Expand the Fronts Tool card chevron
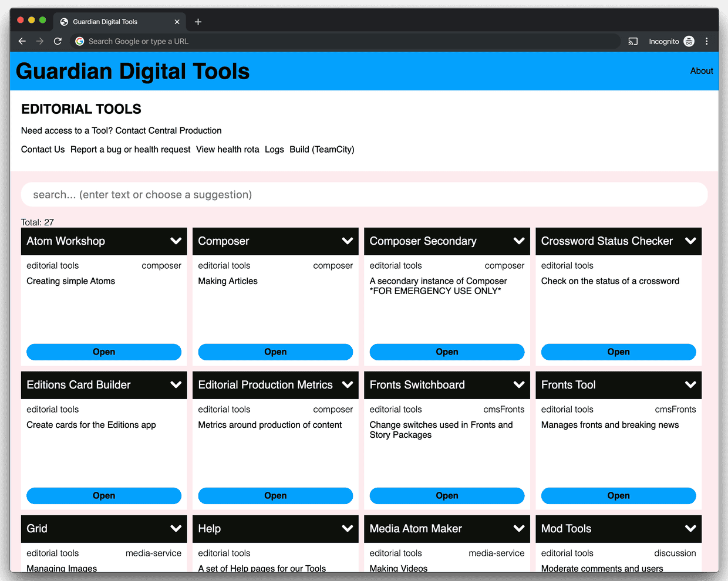This screenshot has height=581, width=728. (x=690, y=385)
